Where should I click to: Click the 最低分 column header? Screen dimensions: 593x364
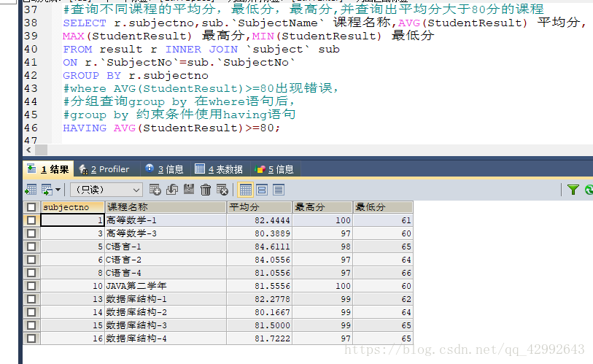click(x=383, y=207)
